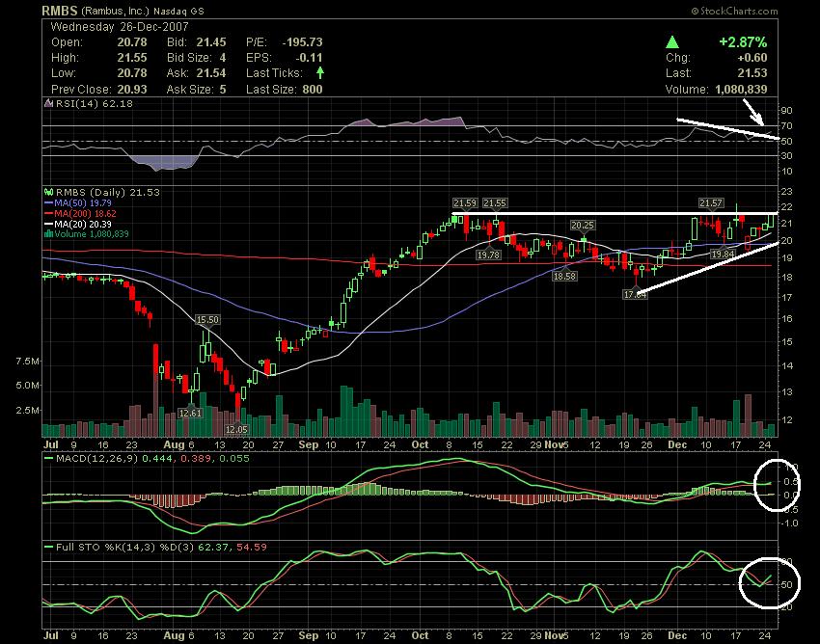Click the Bid Size value 4

coord(223,58)
